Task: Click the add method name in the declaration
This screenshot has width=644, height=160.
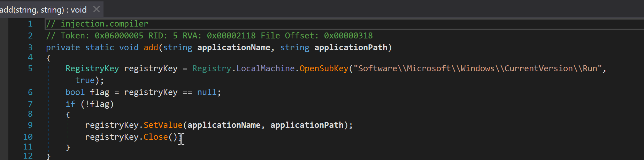Action: (151, 48)
